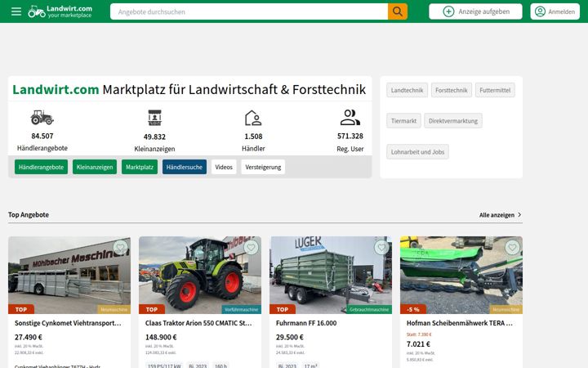
Task: Click the 27.490 € price
Action: pyautogui.click(x=28, y=337)
